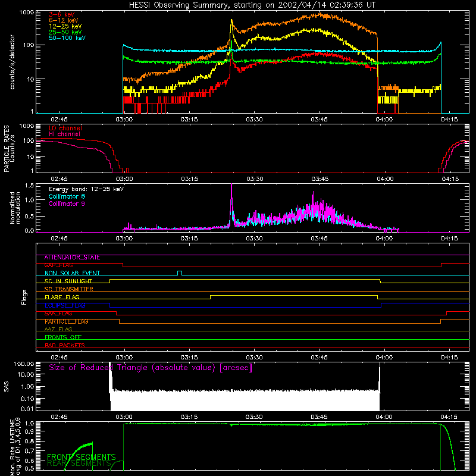Click the 04:15 tick label under the particle rates panel
Image resolution: width=476 pixels, height=476 pixels.
pos(450,179)
